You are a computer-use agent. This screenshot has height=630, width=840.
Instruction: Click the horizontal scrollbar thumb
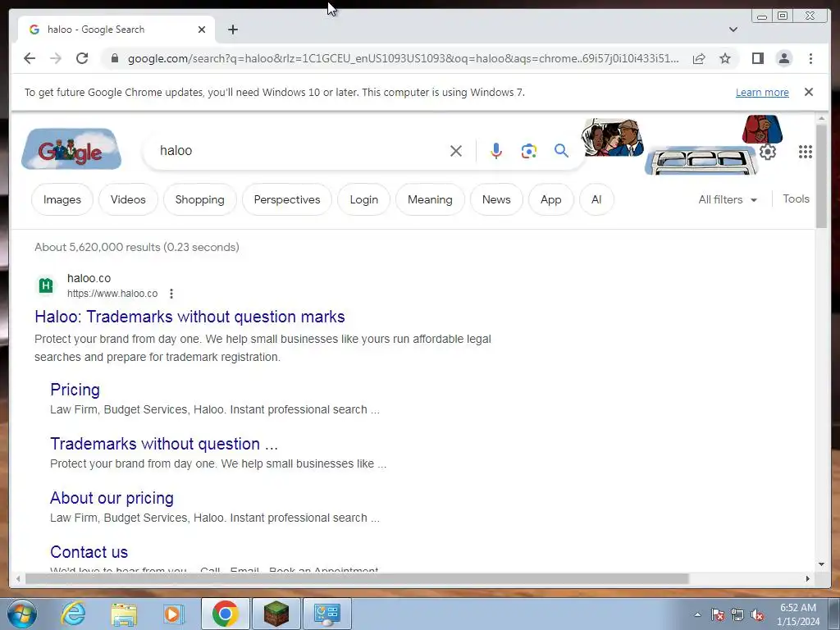click(357, 578)
